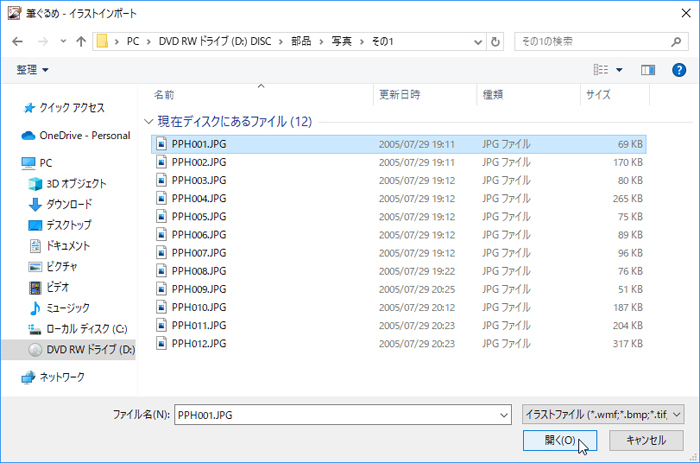Screen dimensions: 700x463
Task: Collapse the 現在ディスクにあるファイル group
Action: click(x=150, y=122)
